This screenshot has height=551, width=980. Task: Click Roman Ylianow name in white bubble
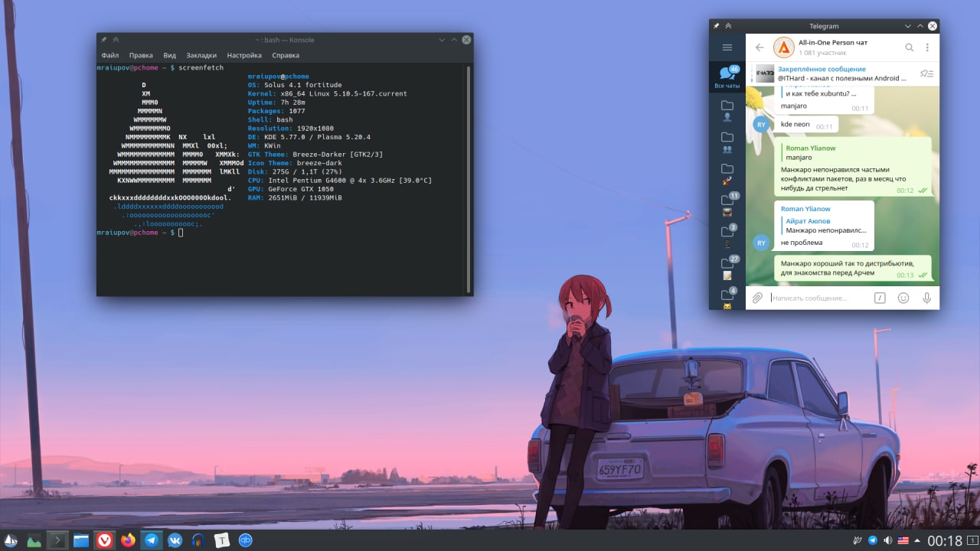click(805, 208)
